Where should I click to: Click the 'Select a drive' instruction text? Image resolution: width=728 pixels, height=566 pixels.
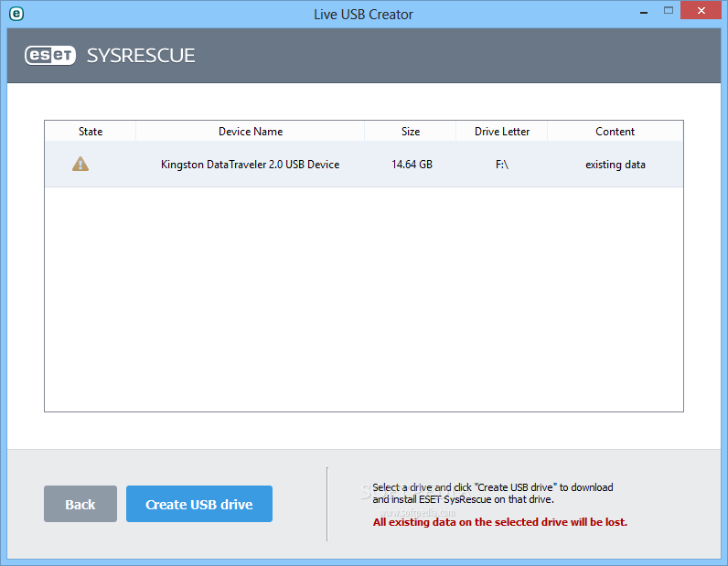click(x=493, y=493)
